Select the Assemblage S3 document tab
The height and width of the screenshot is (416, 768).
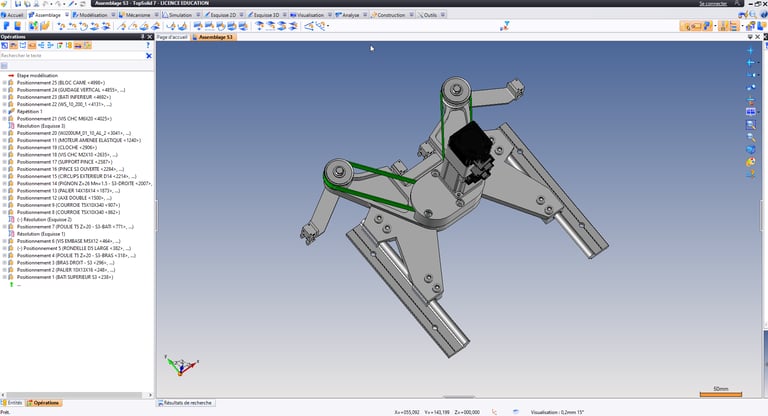(x=214, y=37)
